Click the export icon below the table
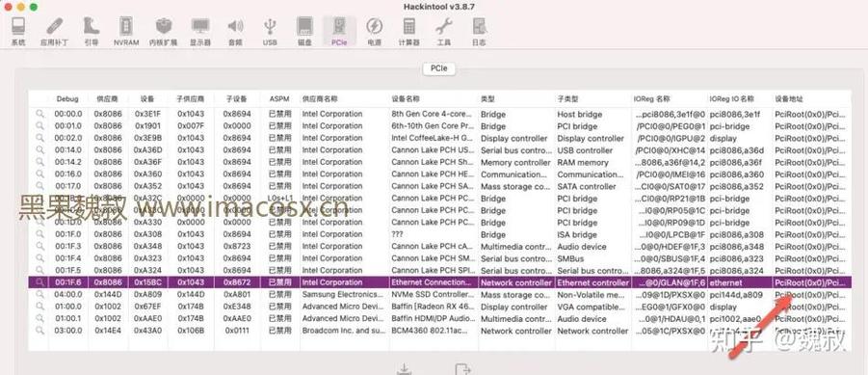 coord(462,369)
